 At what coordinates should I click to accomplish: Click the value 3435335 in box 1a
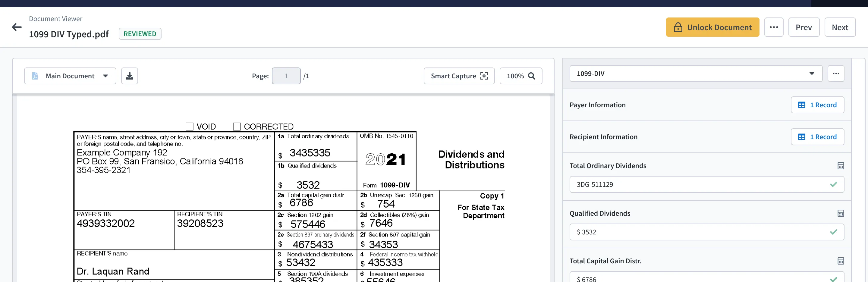(310, 153)
